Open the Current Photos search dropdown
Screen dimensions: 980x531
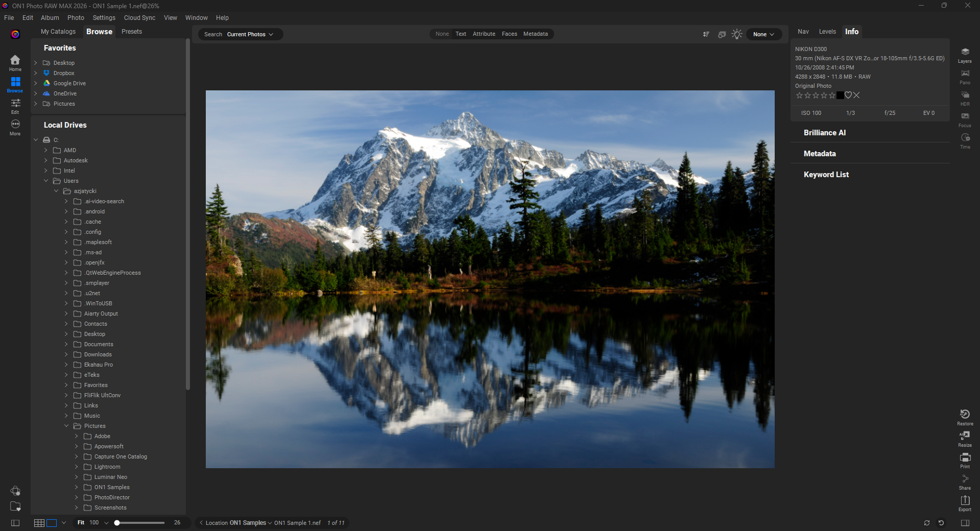tap(250, 34)
